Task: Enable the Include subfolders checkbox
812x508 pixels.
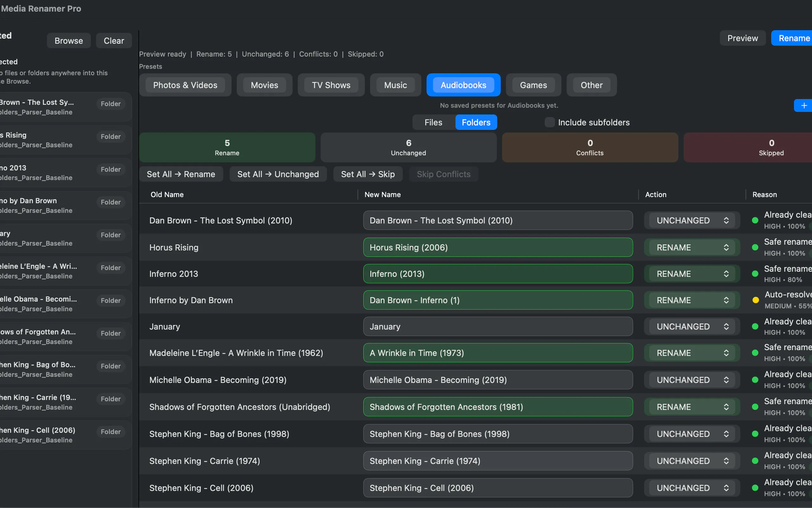Action: (549, 122)
